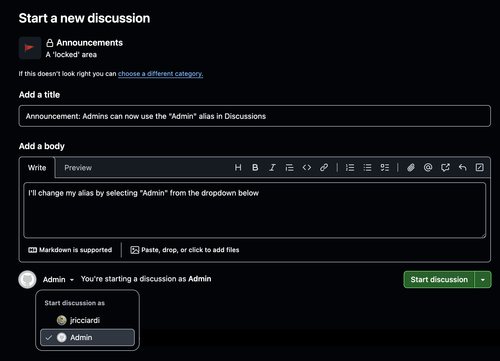Attach files with the paperclip icon
The height and width of the screenshot is (361, 500).
coord(411,167)
